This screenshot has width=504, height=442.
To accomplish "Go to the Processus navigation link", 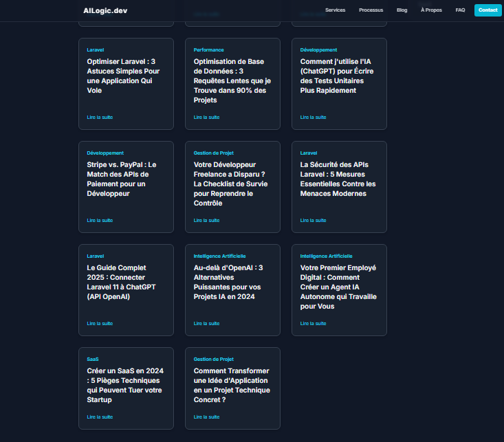I will pos(371,10).
